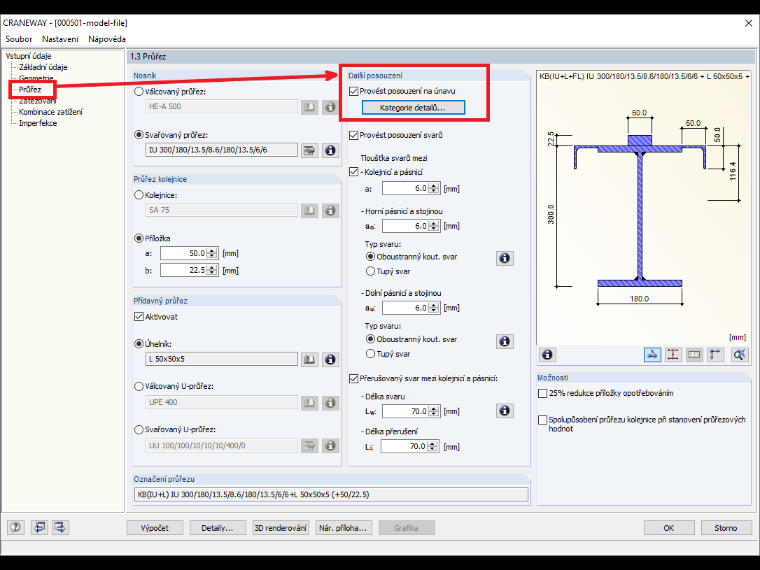
Task: Increase top flange weld thickness ao
Action: coord(435,223)
